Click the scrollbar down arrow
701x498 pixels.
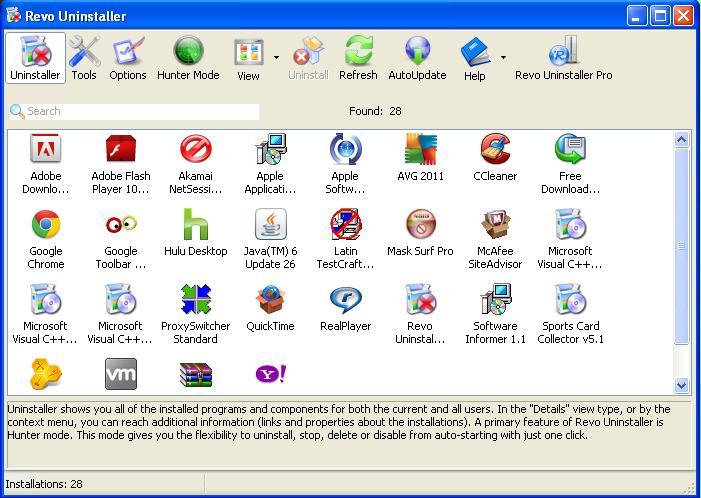click(682, 385)
